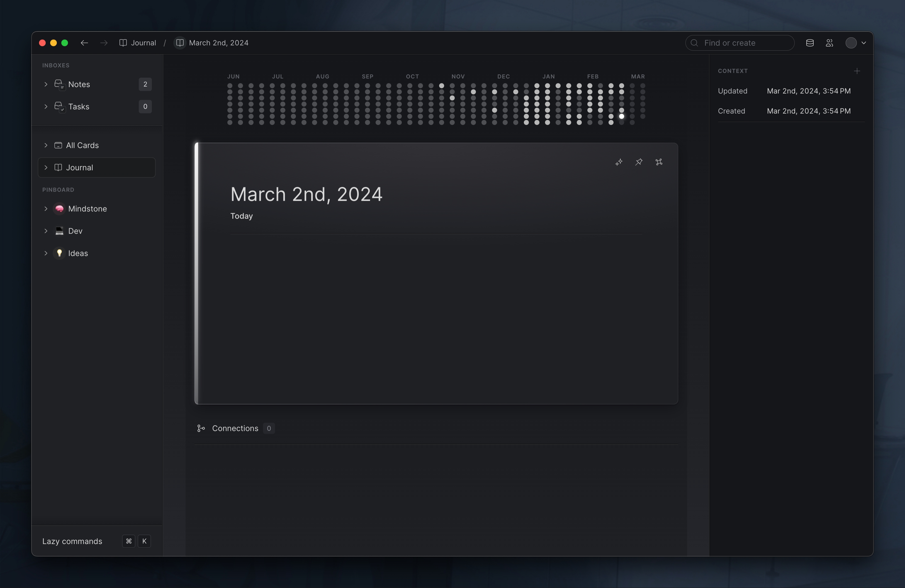Click the Notes inbox icon
This screenshot has width=905, height=588.
pyautogui.click(x=60, y=84)
